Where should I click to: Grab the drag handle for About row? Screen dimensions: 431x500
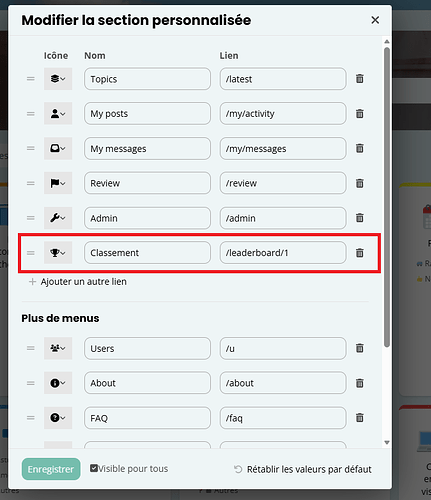click(31, 383)
